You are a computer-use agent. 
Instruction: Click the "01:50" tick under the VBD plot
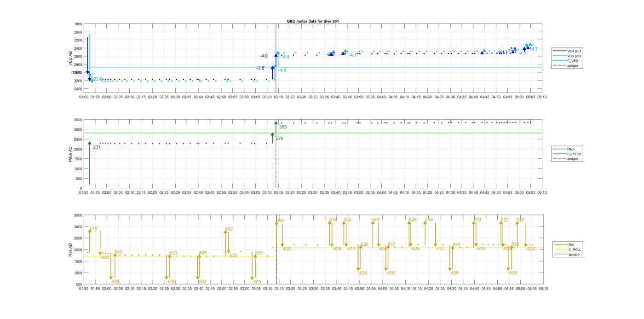coord(84,97)
